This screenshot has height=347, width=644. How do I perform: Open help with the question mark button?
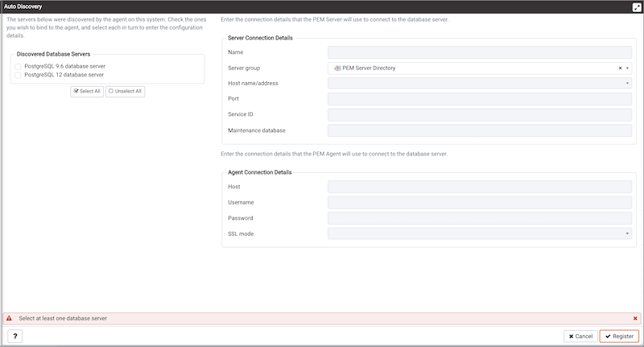pyautogui.click(x=14, y=336)
